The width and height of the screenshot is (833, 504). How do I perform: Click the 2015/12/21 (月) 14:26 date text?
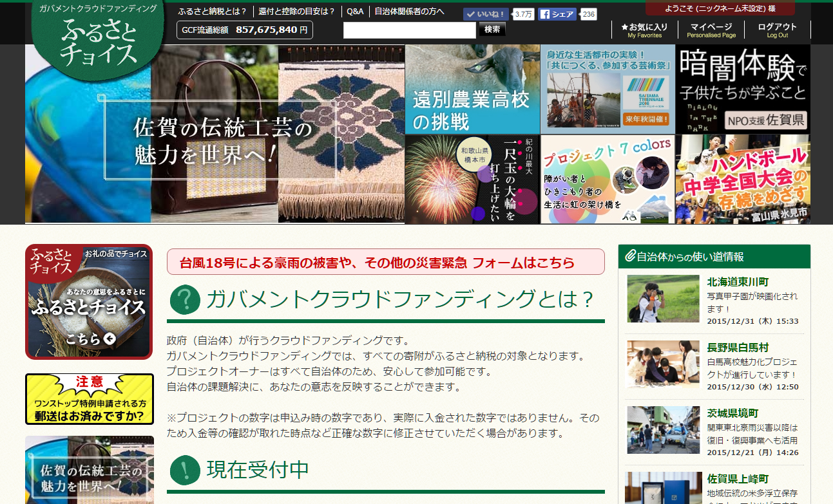point(752,453)
